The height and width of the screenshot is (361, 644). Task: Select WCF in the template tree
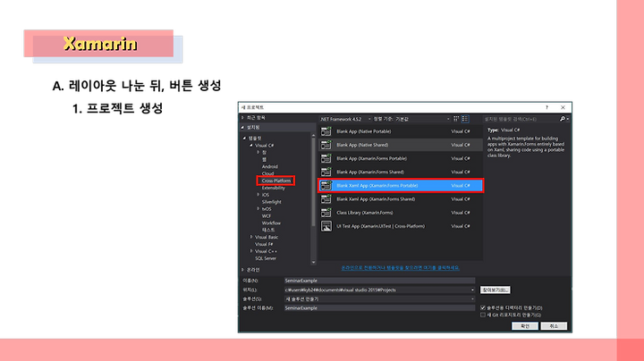coord(267,216)
